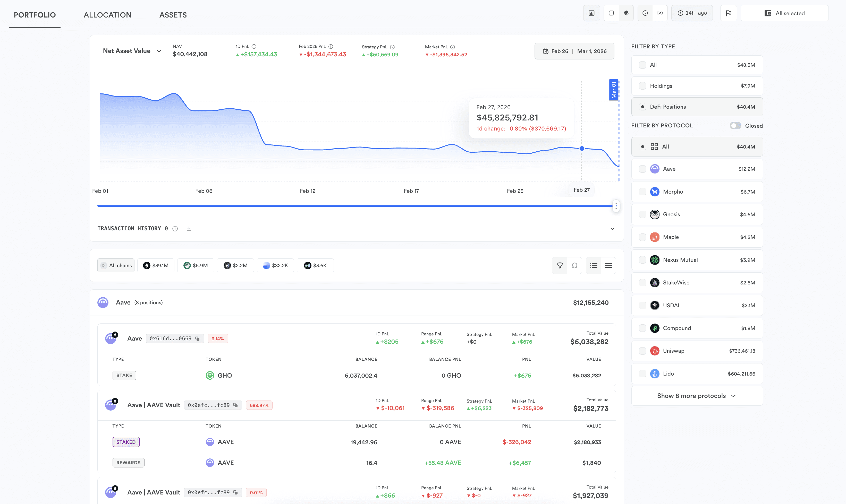The height and width of the screenshot is (504, 846).
Task: Switch to the Allocation tab
Action: pos(107,15)
